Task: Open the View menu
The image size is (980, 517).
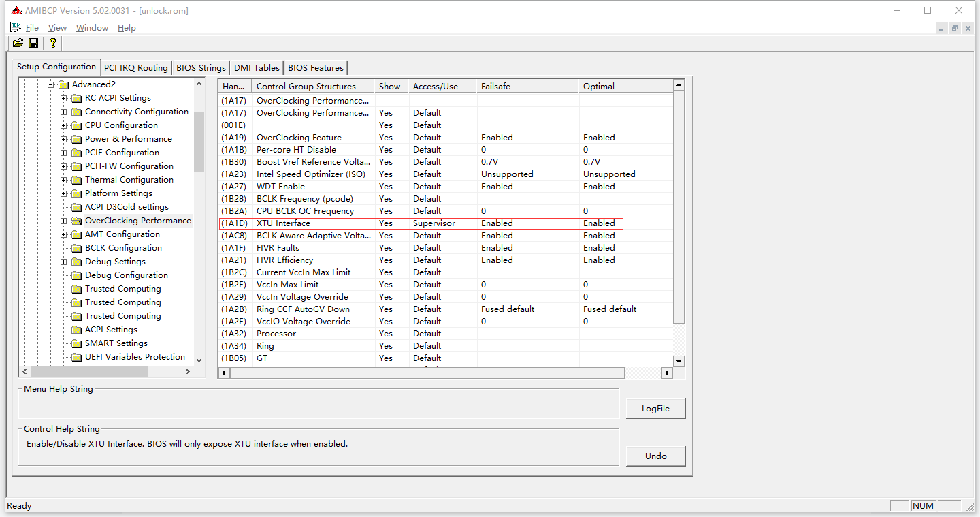Action: [x=57, y=28]
